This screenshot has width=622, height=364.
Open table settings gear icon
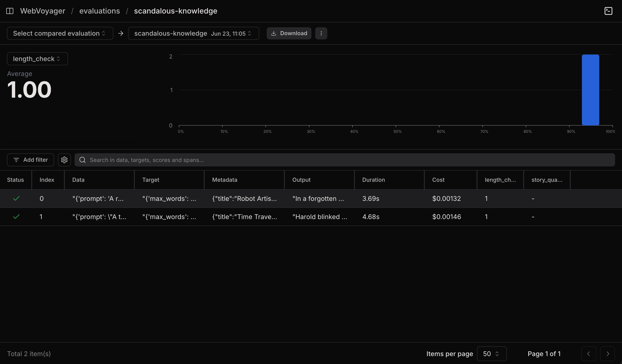tap(64, 160)
